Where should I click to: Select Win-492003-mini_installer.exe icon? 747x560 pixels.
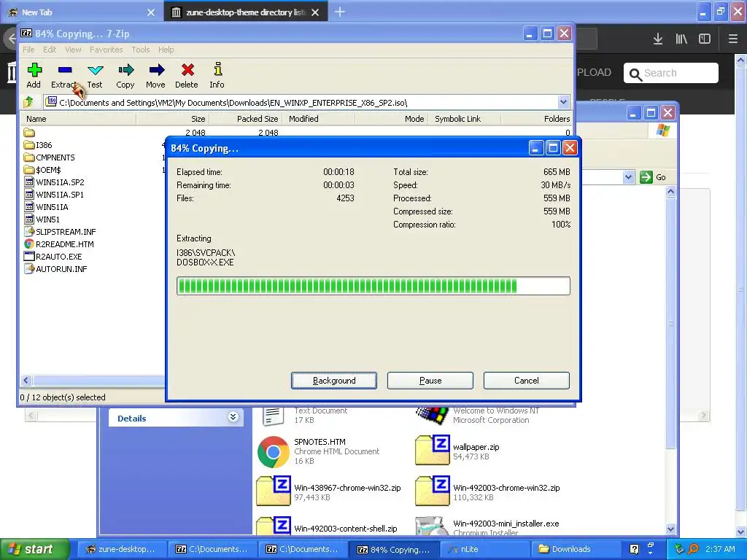(x=433, y=526)
